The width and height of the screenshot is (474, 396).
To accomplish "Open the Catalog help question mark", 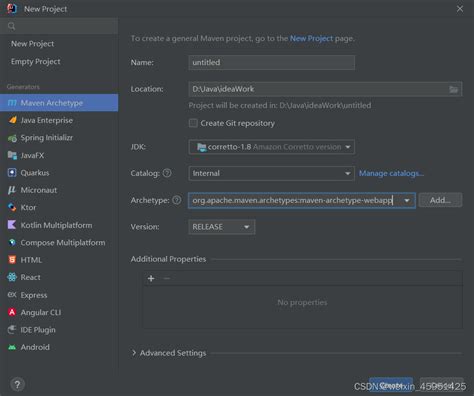I will click(167, 173).
